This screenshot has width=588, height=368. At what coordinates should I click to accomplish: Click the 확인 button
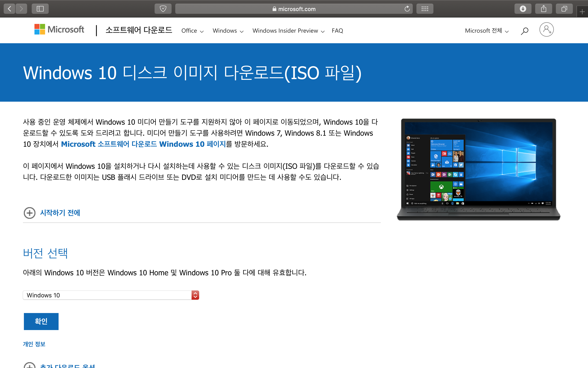tap(41, 322)
